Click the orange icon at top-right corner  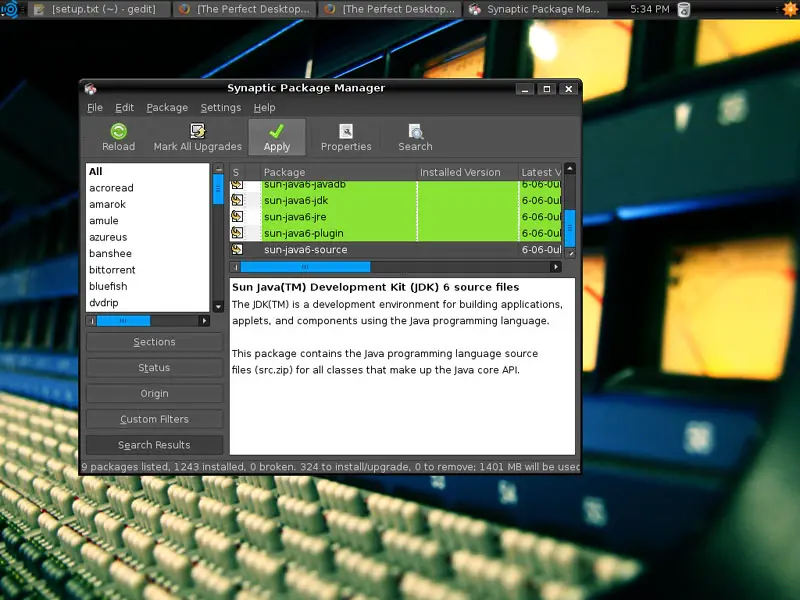789,10
